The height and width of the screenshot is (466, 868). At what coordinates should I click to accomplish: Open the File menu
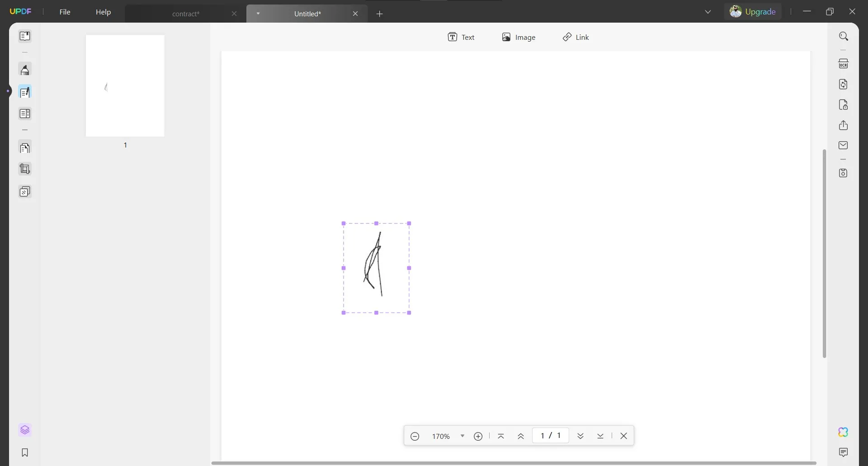coord(65,12)
